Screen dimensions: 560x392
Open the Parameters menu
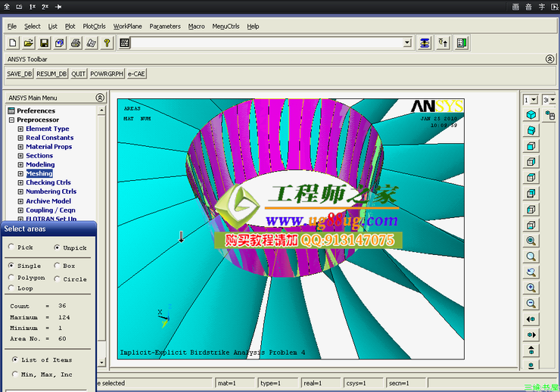tap(165, 26)
